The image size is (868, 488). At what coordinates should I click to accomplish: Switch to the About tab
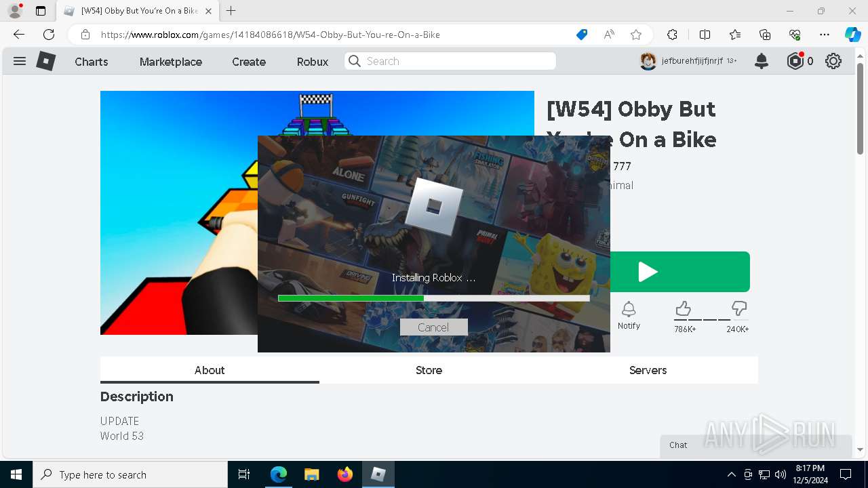click(210, 370)
